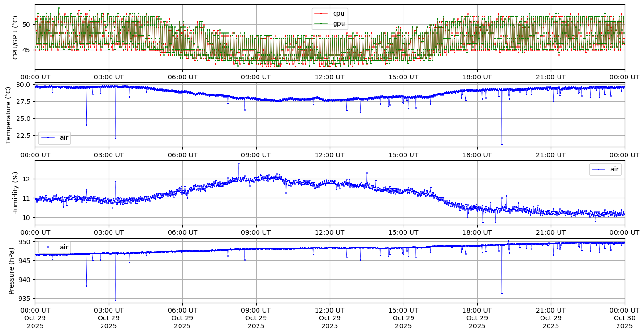The image size is (644, 334).
Task: Select the red cpu legend line marker
Action: 321,14
